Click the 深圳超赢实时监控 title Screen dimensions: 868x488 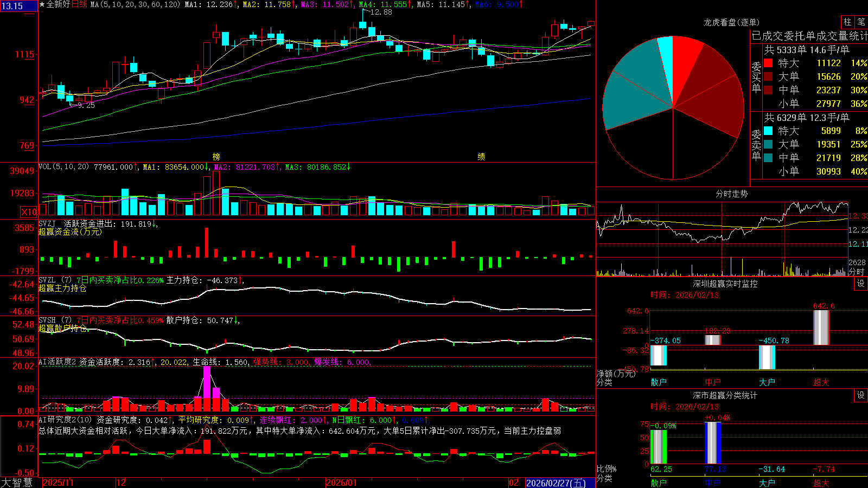pyautogui.click(x=725, y=284)
